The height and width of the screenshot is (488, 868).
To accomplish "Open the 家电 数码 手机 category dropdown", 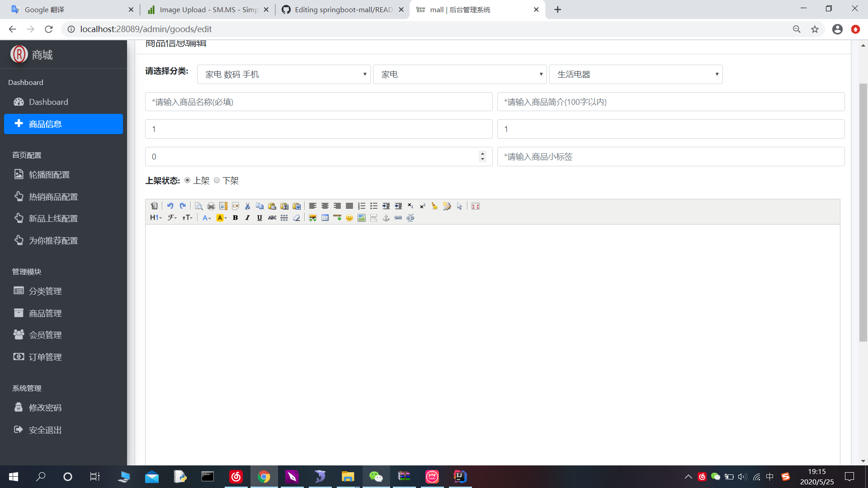I will click(283, 74).
